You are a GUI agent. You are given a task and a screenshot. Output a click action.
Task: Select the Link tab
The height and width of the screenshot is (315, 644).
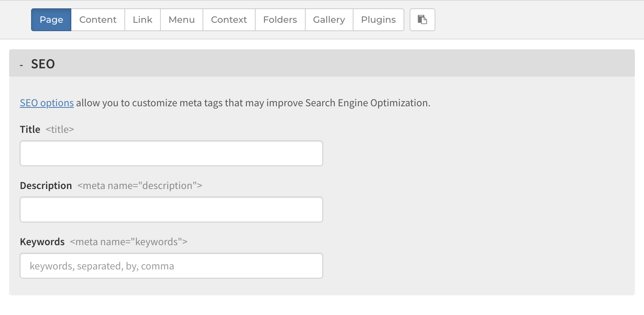(143, 20)
